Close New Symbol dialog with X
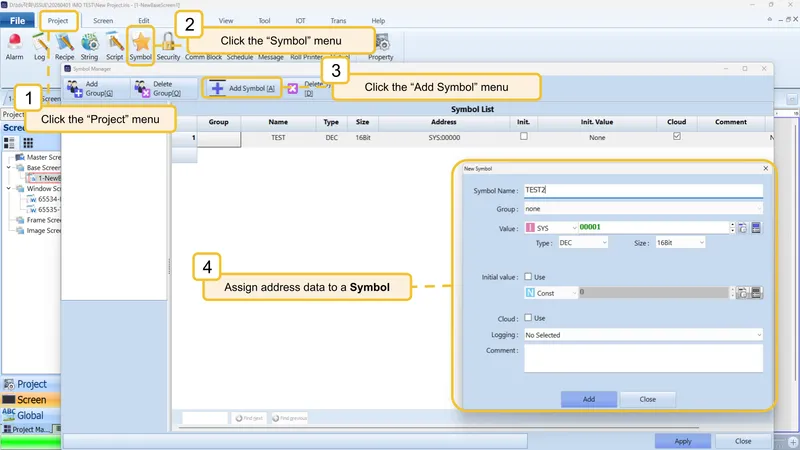Viewport: 800px width, 450px height. click(765, 168)
